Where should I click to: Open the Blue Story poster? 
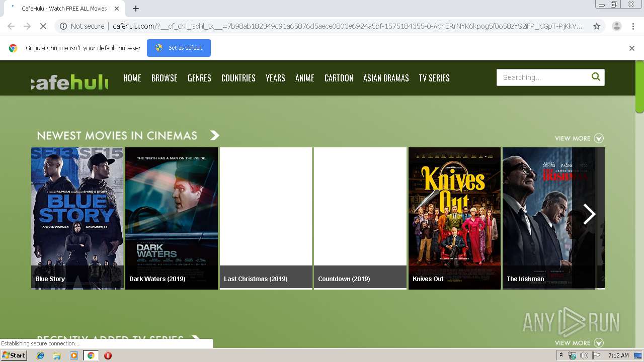pyautogui.click(x=77, y=218)
